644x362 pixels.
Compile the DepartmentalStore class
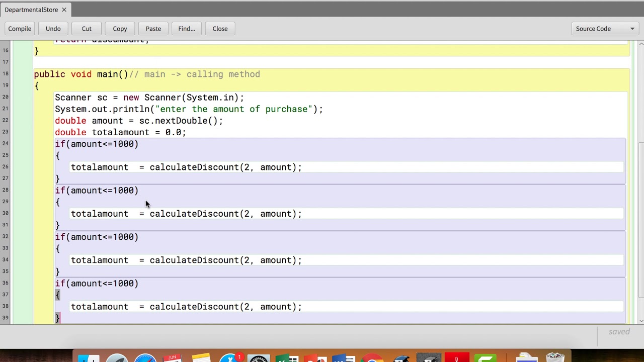click(20, 29)
